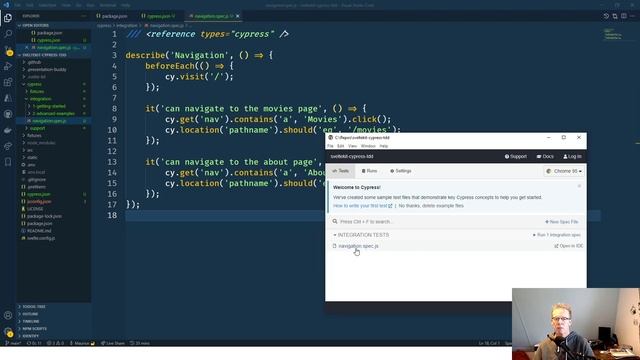Dismiss the Welcome to Cypress banner

pyautogui.click(x=579, y=186)
